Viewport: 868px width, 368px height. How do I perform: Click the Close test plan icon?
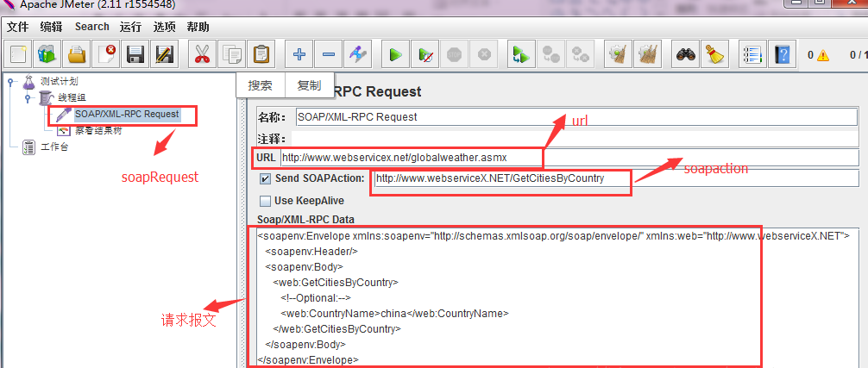pyautogui.click(x=106, y=54)
